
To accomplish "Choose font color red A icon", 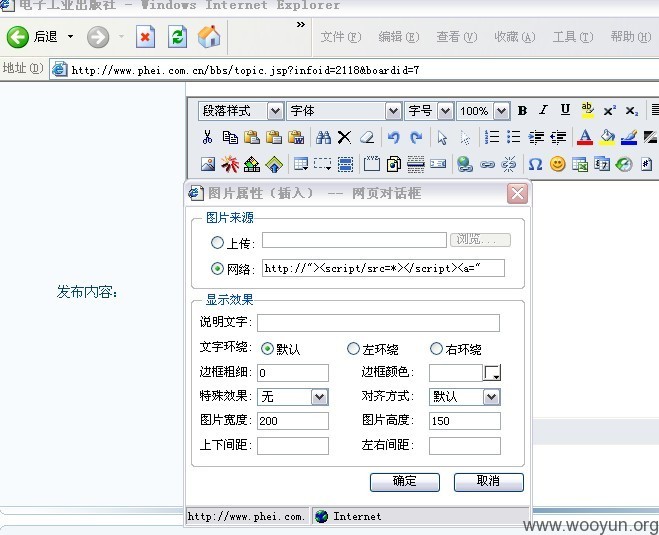I will [x=585, y=137].
